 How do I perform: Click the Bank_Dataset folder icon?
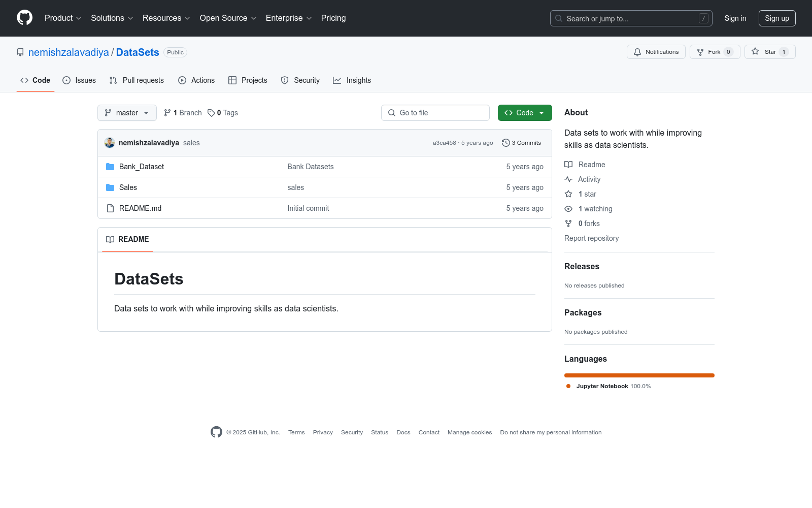(x=110, y=167)
